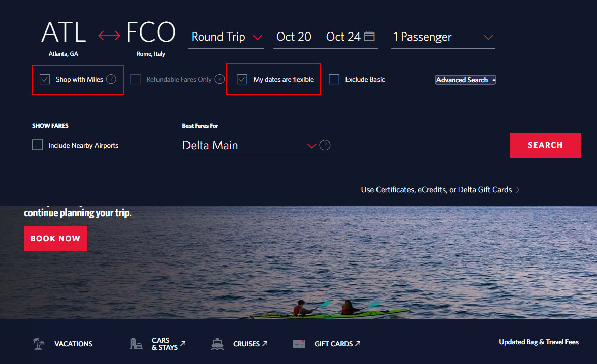Check Include Nearby Airports box

[38, 145]
